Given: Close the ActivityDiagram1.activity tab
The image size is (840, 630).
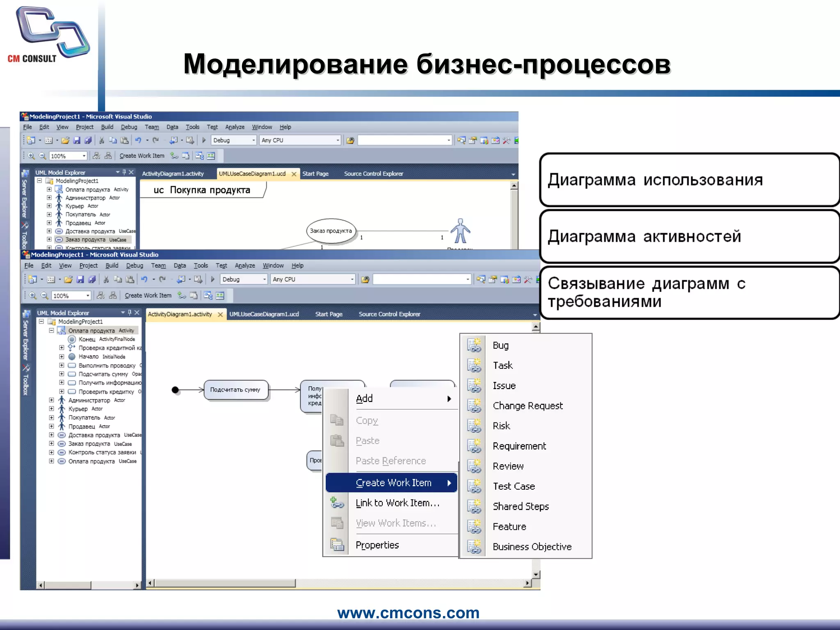Looking at the screenshot, I should pos(220,315).
